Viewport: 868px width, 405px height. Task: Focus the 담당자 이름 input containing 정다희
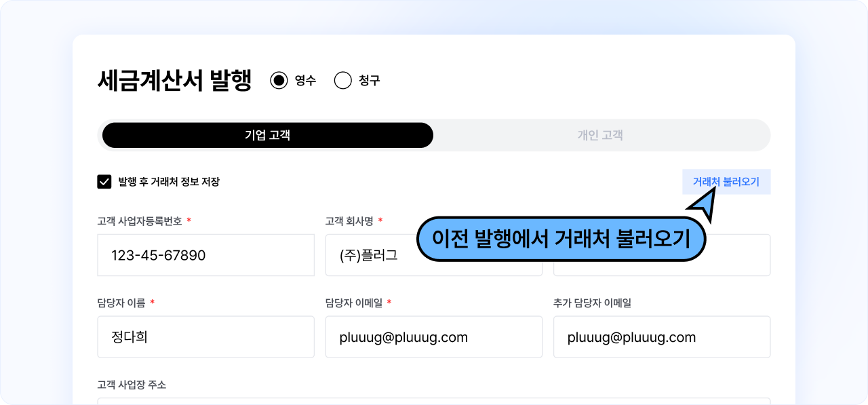pos(205,336)
